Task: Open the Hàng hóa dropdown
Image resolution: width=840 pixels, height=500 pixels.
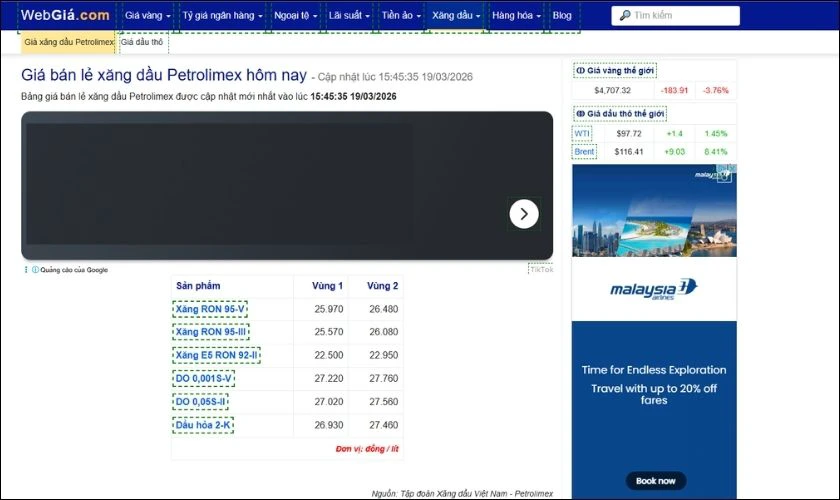Action: pyautogui.click(x=516, y=16)
